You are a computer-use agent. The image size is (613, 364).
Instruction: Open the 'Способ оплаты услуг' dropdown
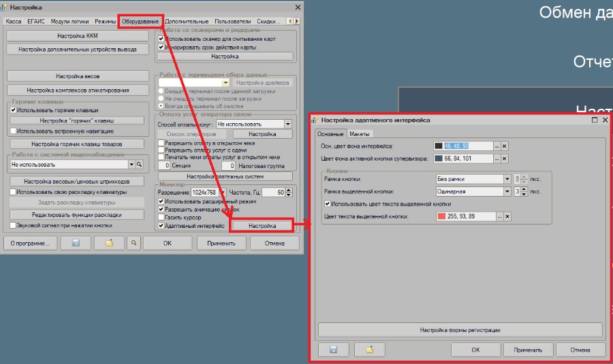(x=288, y=125)
